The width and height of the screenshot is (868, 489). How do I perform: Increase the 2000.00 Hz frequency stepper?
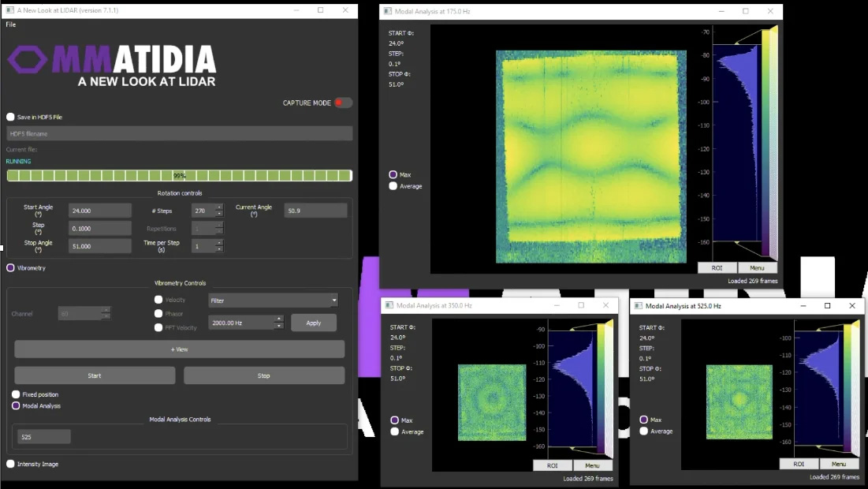(x=278, y=319)
